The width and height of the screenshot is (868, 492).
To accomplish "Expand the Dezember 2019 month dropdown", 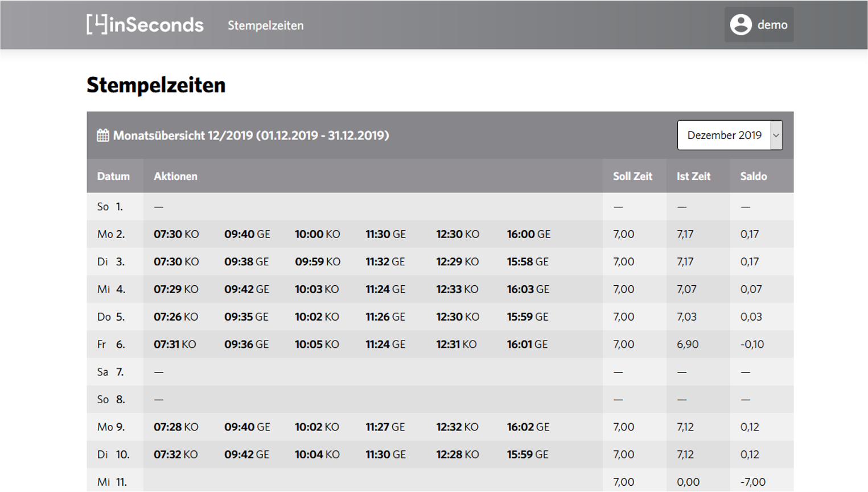I will 730,135.
